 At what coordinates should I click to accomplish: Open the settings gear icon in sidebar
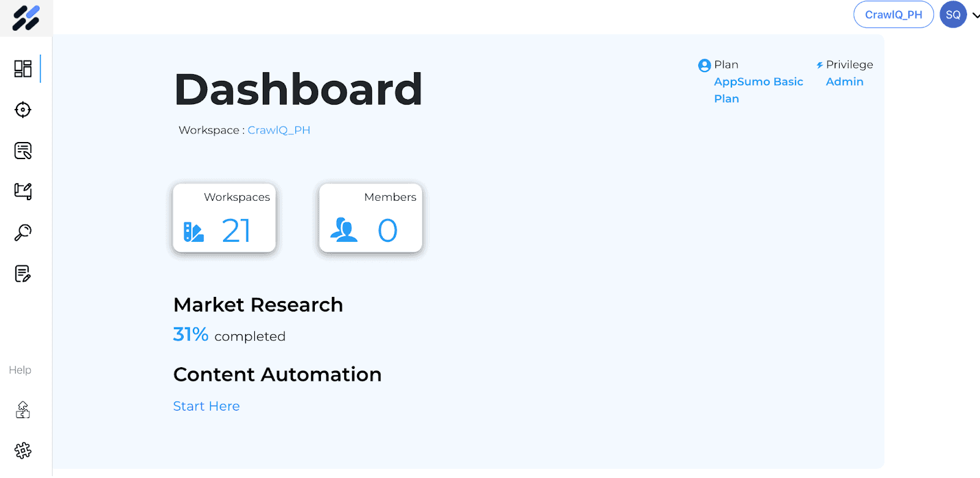pos(23,450)
